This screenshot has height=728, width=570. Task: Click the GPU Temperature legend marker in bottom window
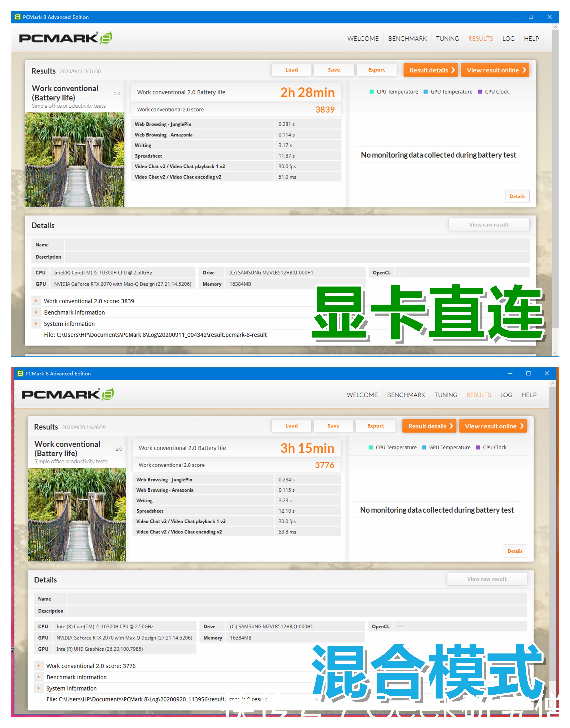pos(424,447)
